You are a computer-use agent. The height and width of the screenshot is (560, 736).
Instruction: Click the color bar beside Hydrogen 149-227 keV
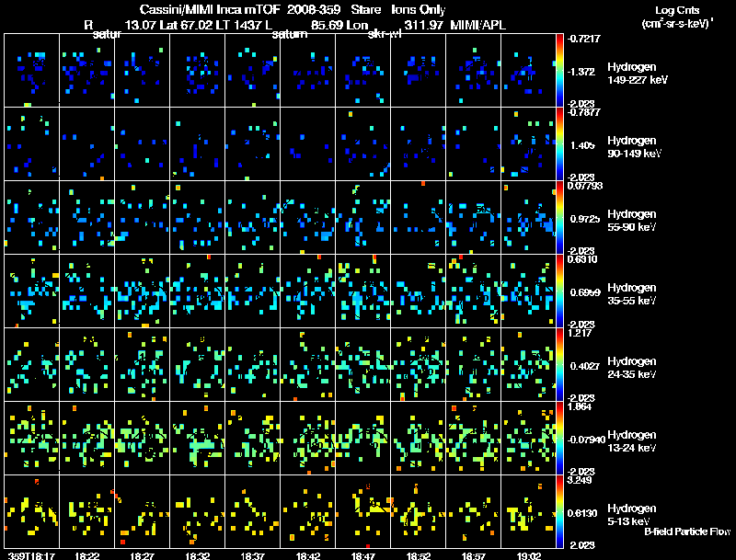point(559,71)
